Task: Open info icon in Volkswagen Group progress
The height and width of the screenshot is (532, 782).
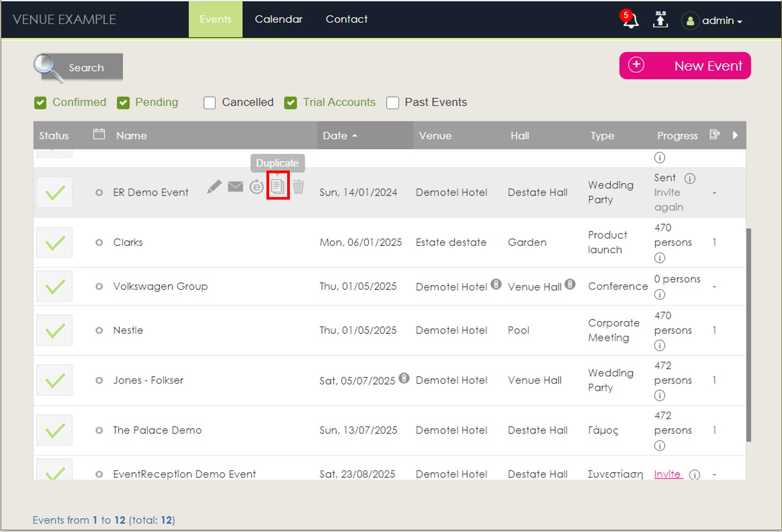Action: pos(660,295)
